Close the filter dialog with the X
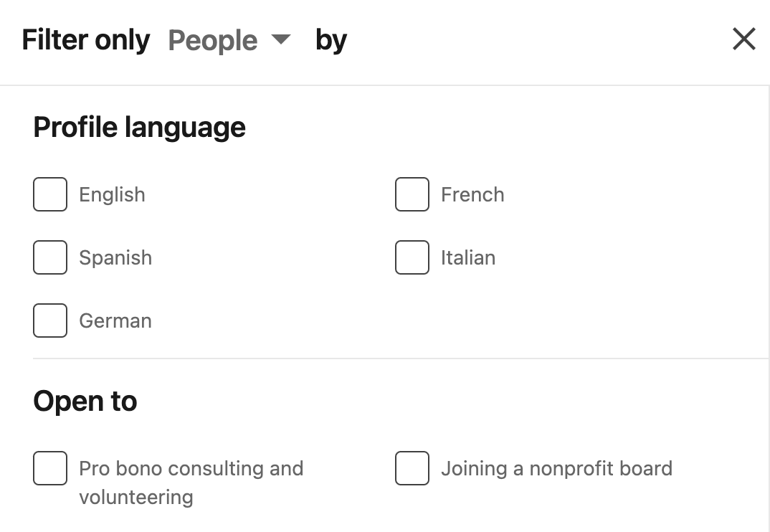The height and width of the screenshot is (532, 770). pos(743,39)
